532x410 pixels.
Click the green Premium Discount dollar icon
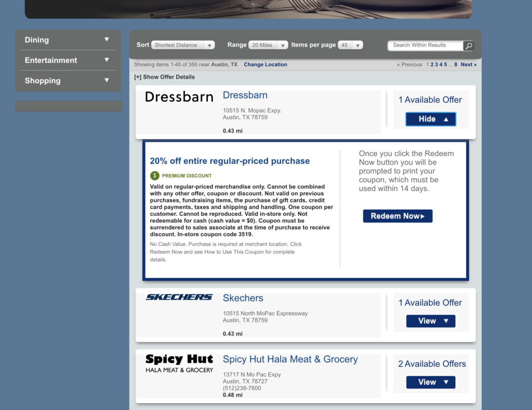[x=154, y=175]
